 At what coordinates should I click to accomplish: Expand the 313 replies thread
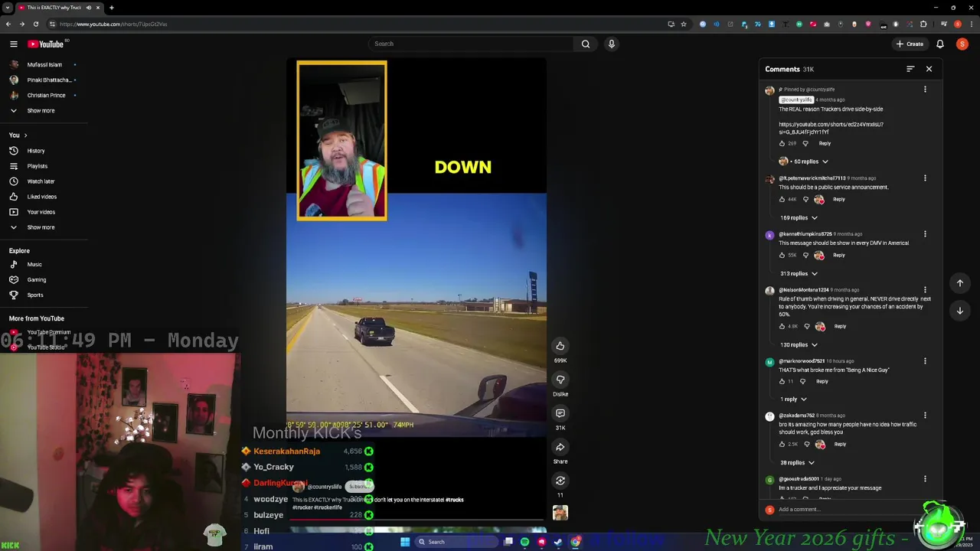click(799, 273)
